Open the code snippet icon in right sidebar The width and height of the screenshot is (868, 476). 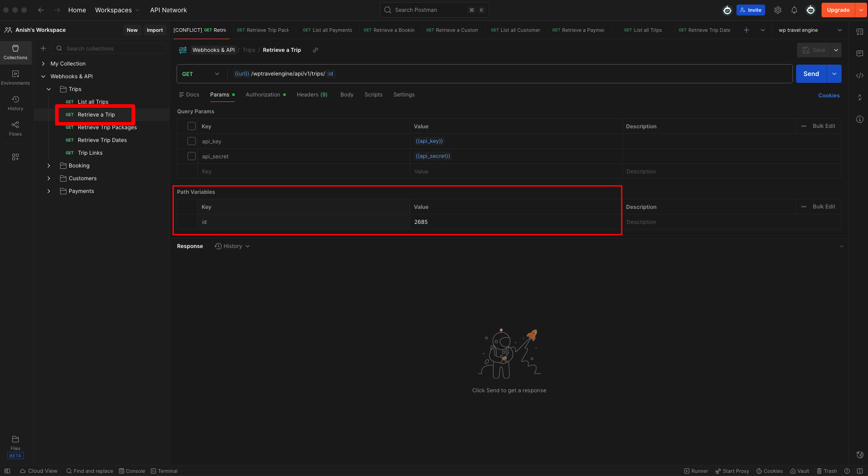coord(859,76)
